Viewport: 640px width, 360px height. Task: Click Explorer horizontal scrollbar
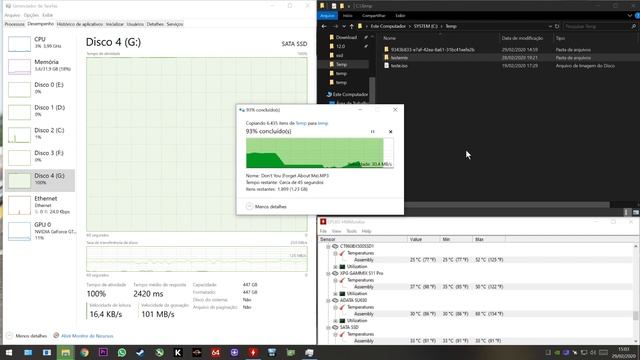506,204
